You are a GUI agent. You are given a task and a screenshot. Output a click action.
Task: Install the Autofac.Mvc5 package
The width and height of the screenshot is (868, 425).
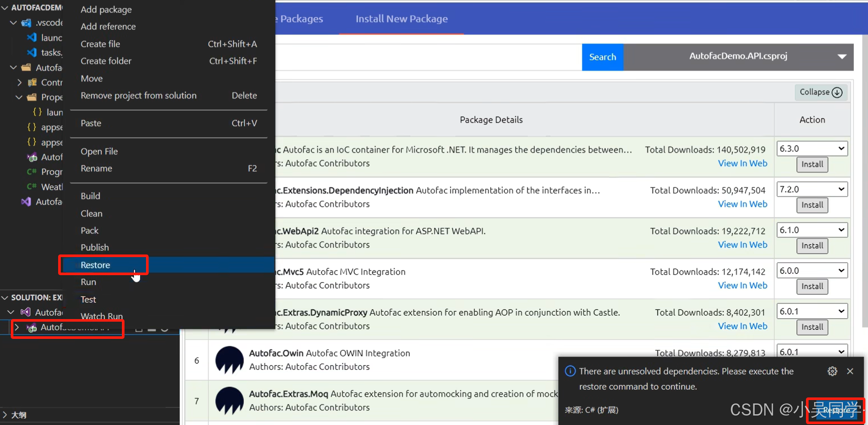[x=812, y=286]
